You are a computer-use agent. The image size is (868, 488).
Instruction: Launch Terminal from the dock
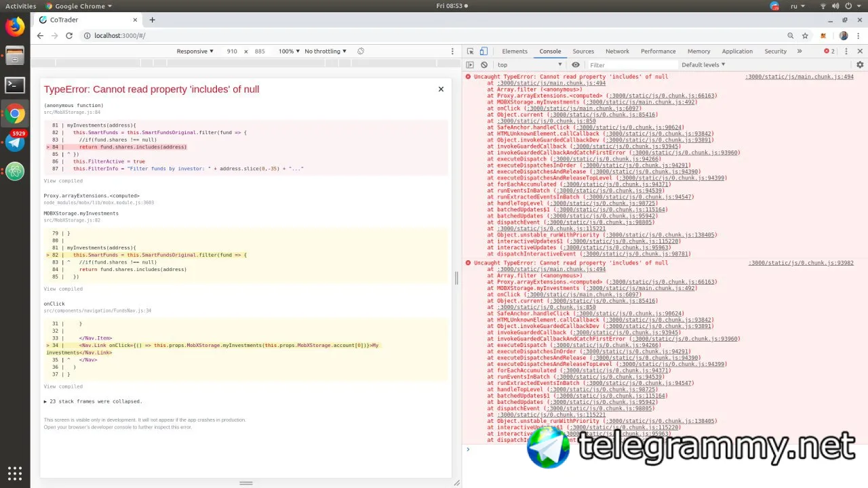[x=15, y=85]
